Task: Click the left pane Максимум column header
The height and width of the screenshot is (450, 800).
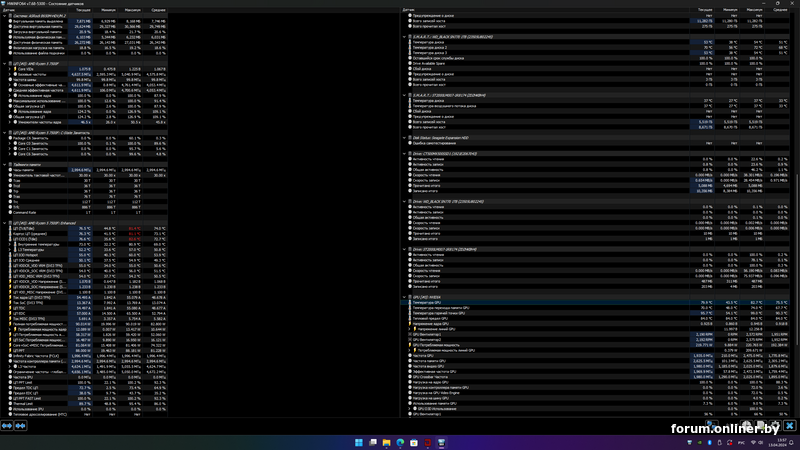Action: (x=130, y=10)
